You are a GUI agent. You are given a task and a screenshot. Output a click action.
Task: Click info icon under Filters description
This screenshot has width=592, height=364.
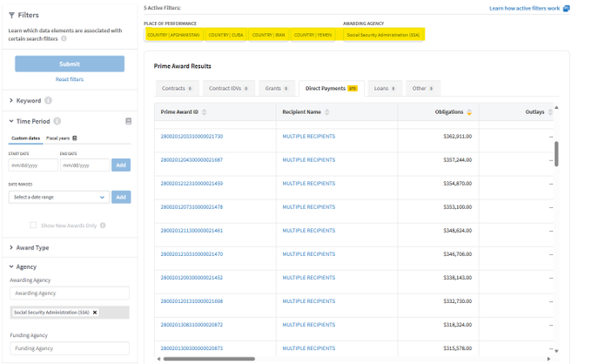64,38
